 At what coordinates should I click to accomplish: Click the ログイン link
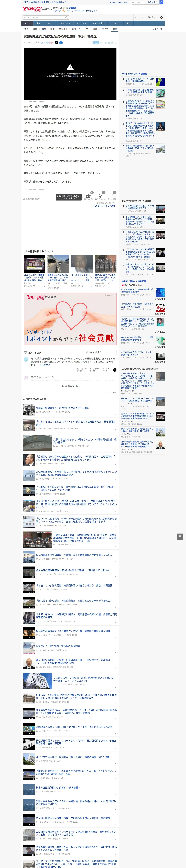click(57, 11)
